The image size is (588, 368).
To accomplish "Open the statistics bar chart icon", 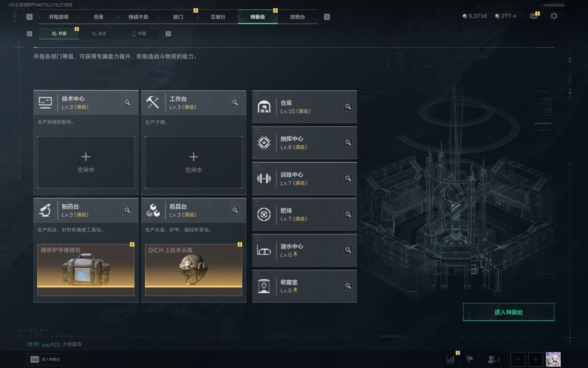I will click(x=450, y=359).
